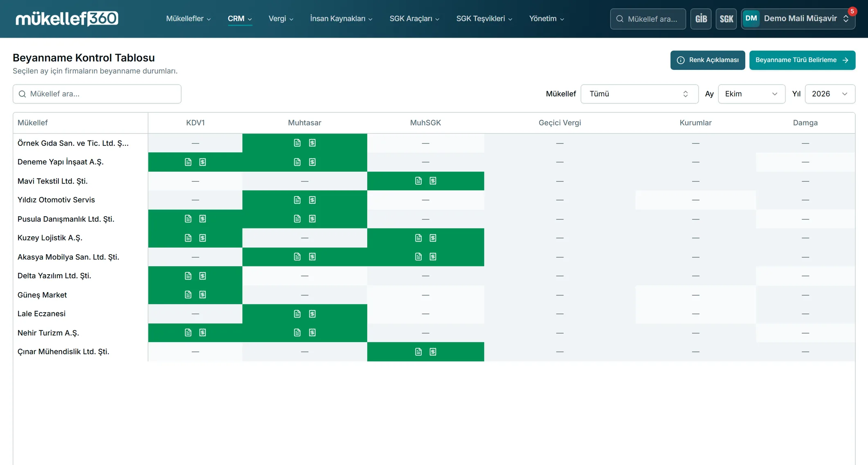Image resolution: width=868 pixels, height=465 pixels.
Task: Open the document icon in Örnek Gıda Muhtasar cell
Action: [297, 143]
